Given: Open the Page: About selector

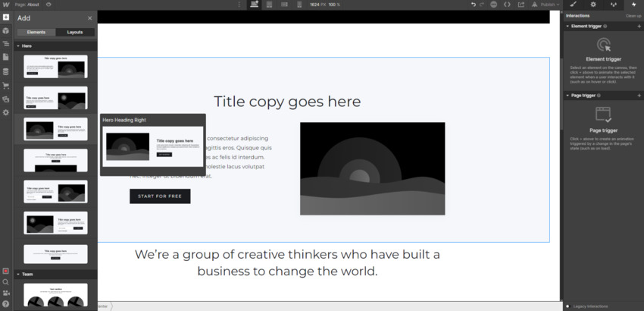Looking at the screenshot, I should click(27, 5).
